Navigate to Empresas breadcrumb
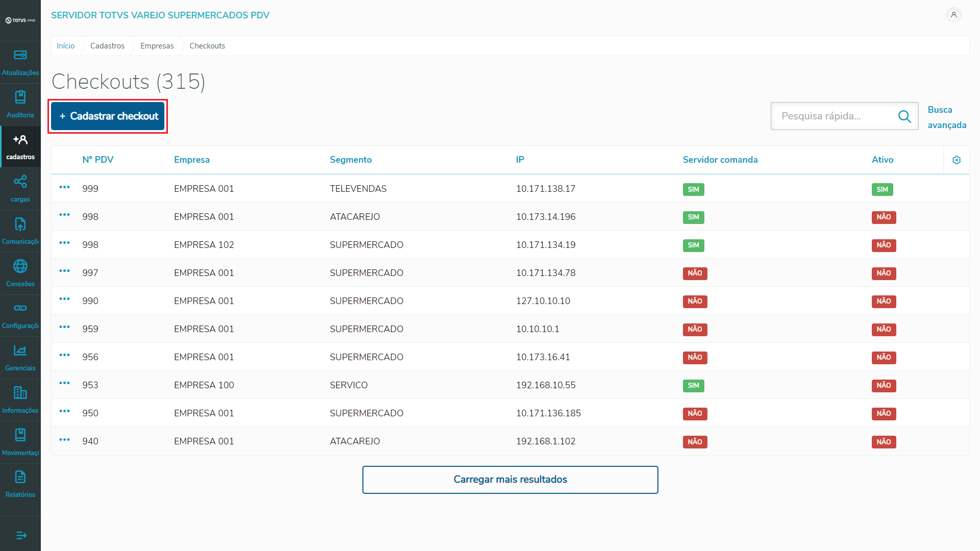This screenshot has height=551, width=980. [x=157, y=46]
